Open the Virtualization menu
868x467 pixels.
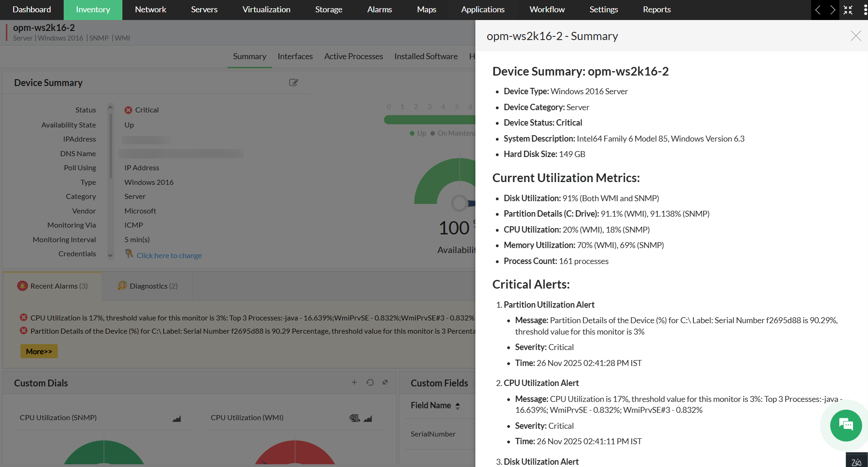click(266, 10)
